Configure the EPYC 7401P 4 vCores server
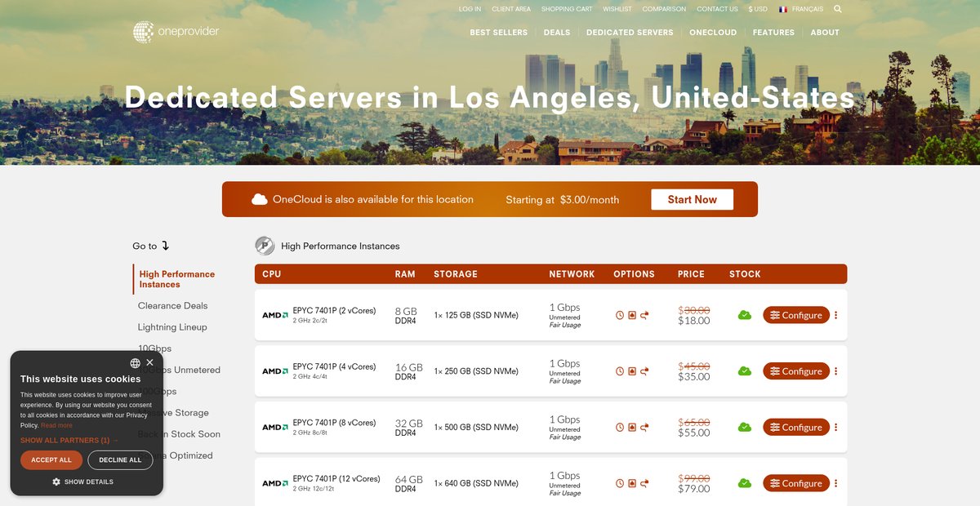This screenshot has width=980, height=506. point(796,371)
